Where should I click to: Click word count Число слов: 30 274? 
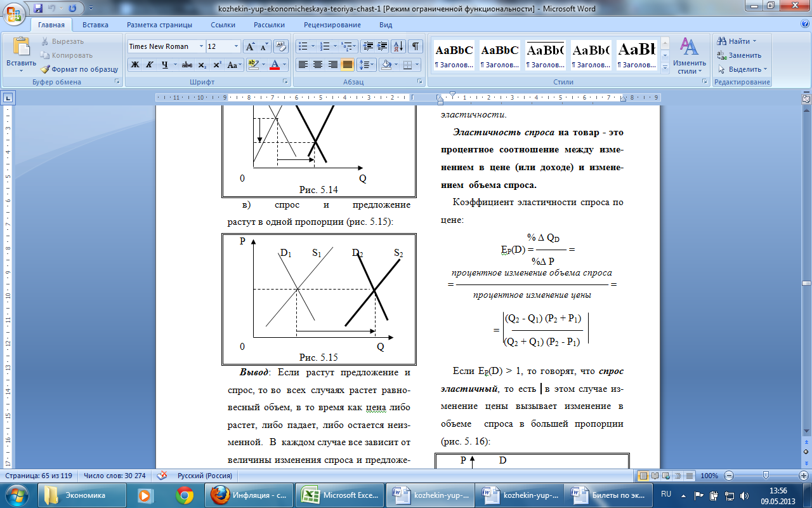[x=115, y=476]
